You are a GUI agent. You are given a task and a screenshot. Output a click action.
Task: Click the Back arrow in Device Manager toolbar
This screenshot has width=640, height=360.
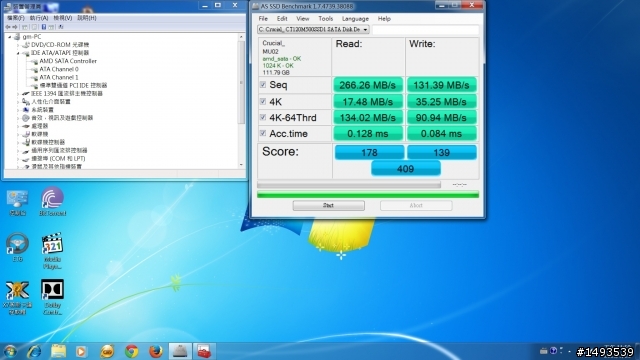pos(8,27)
